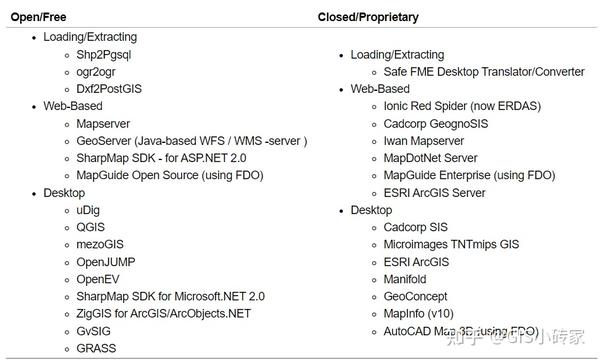Select MapGuide Open Source entry
600x361 pixels.
[x=170, y=175]
